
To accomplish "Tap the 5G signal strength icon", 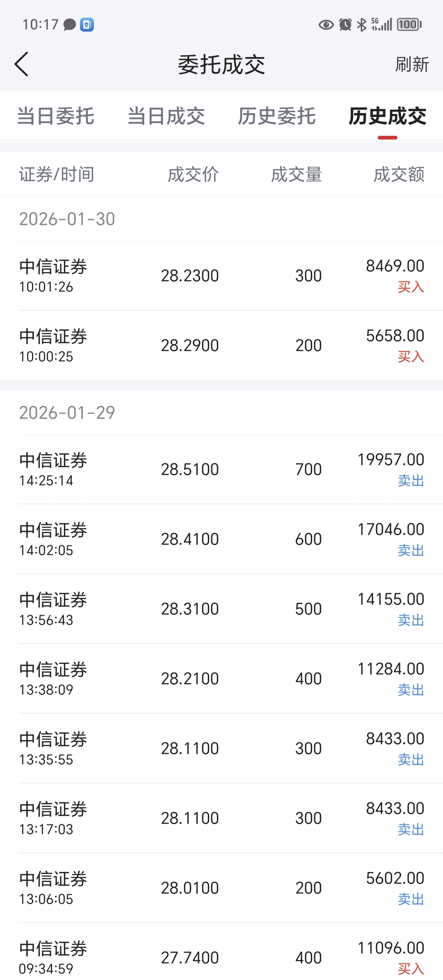I will coord(381,25).
